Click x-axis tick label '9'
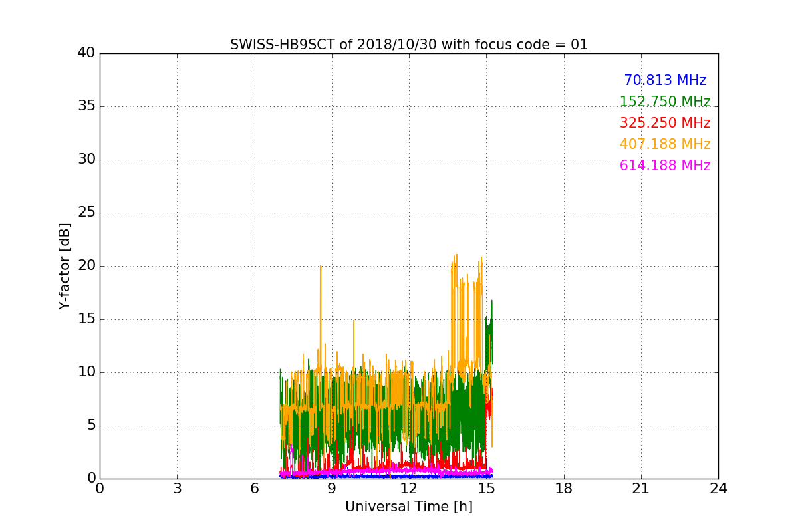Viewport: 798px width, 532px height. 332,489
